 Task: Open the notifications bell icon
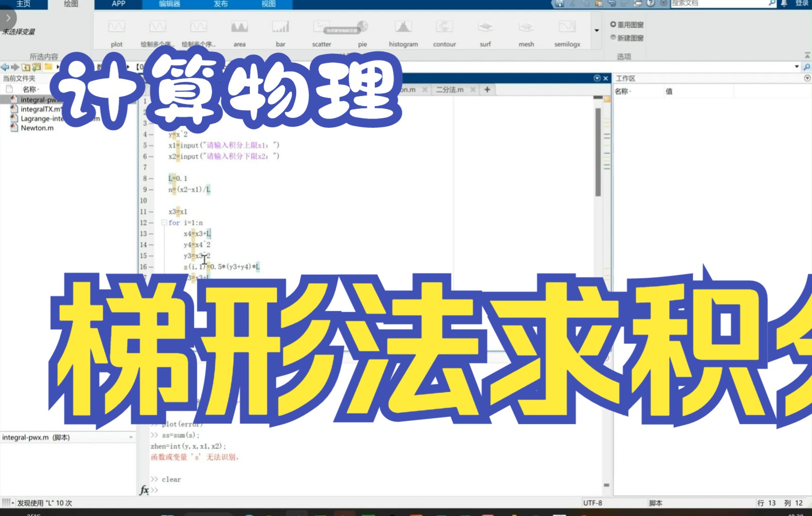(x=784, y=3)
